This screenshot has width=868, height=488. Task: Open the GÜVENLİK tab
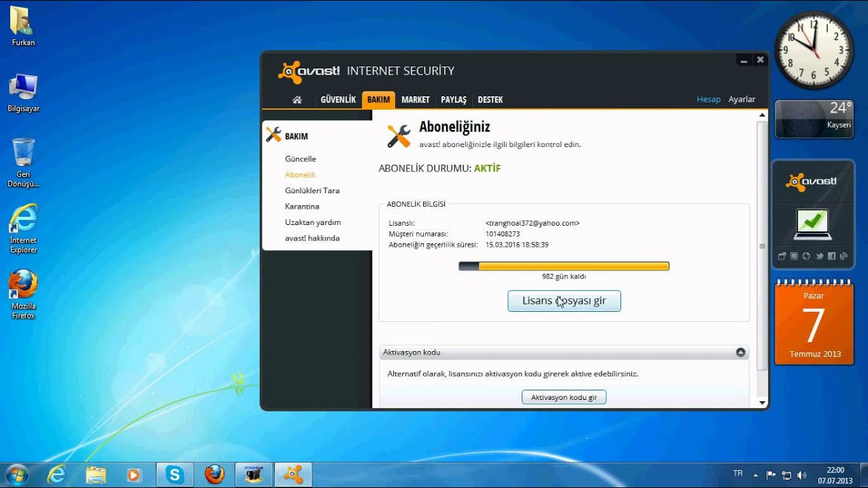coord(338,100)
